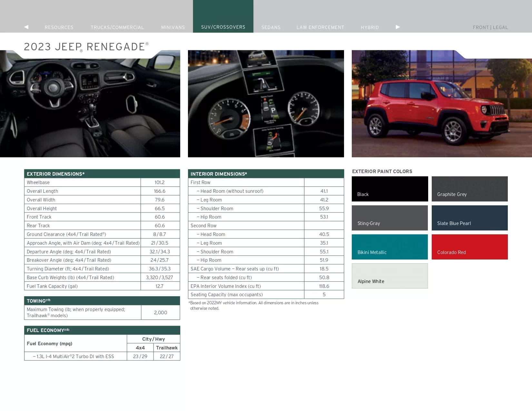Switch to the SUV/CROSSOVERS section
Image resolution: width=532 pixels, height=411 pixels.
click(x=223, y=27)
